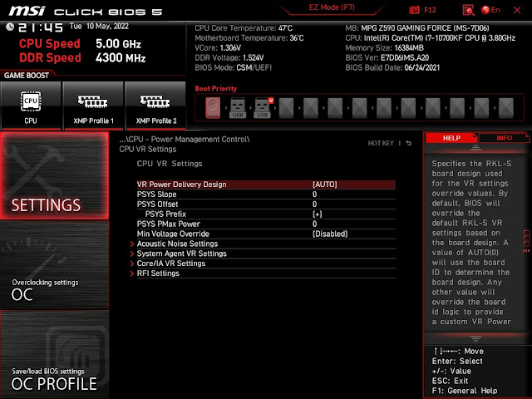Viewport: 532px width, 399px height.
Task: Select the UEFI USB boot device icon
Action: pos(263,108)
